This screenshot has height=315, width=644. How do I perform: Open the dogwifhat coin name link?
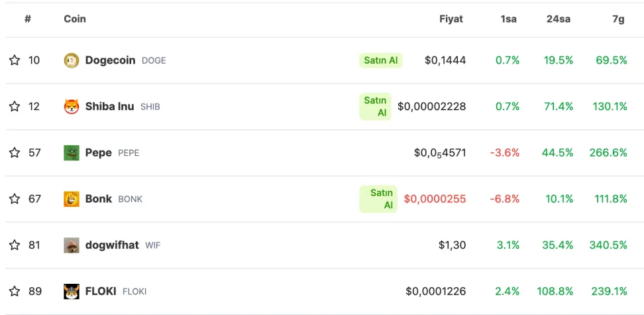112,245
